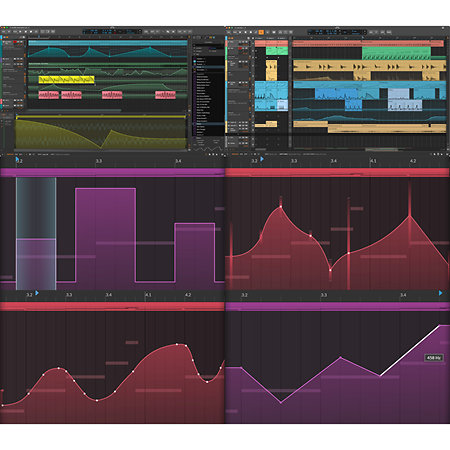Click the white highlighted segment in lower purple editor

(x=410, y=351)
